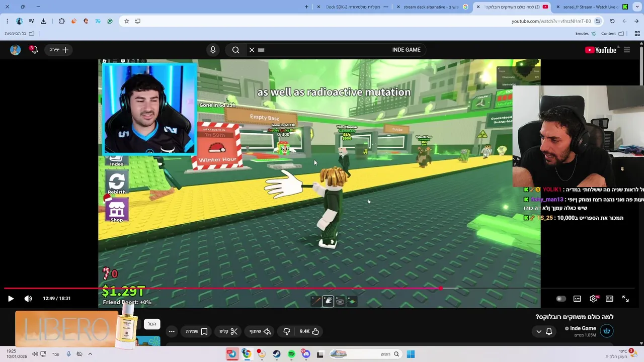
Task: Open Chrome three-dot menu
Action: click(7, 21)
